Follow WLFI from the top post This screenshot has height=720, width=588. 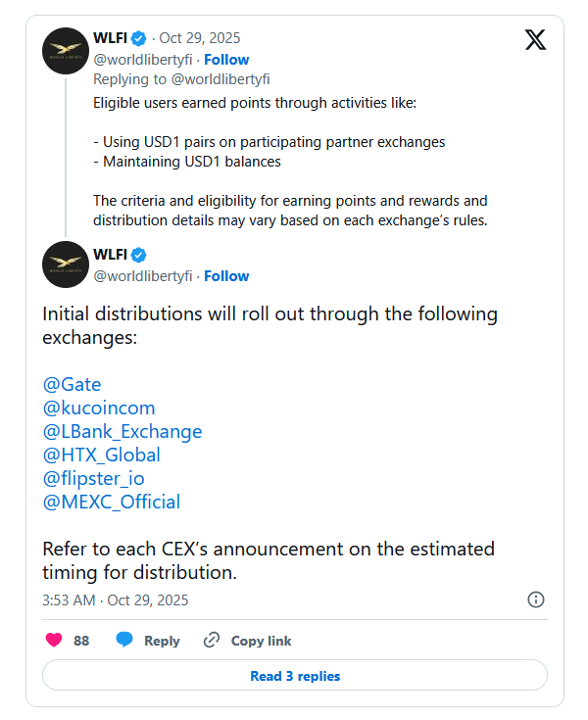[x=226, y=60]
